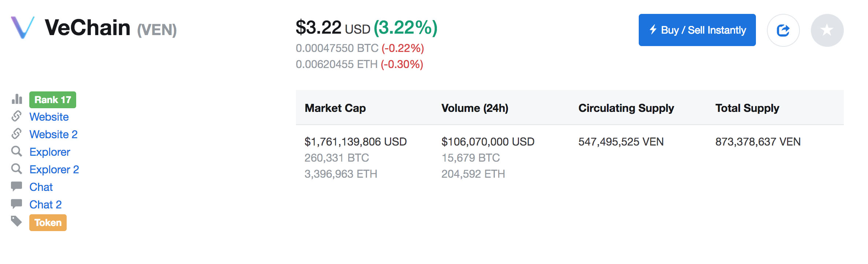Click the bar chart icon beside Rank 17
This screenshot has height=264, width=868.
(x=17, y=99)
